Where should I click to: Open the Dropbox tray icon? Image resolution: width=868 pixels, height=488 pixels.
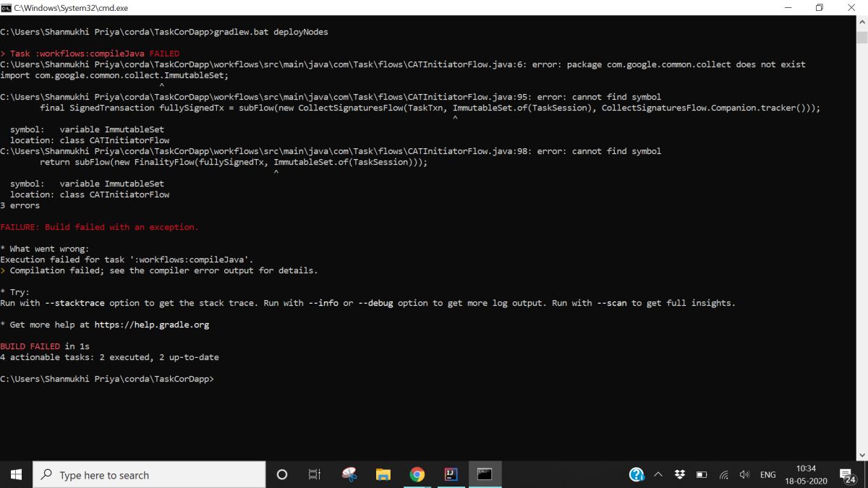679,475
